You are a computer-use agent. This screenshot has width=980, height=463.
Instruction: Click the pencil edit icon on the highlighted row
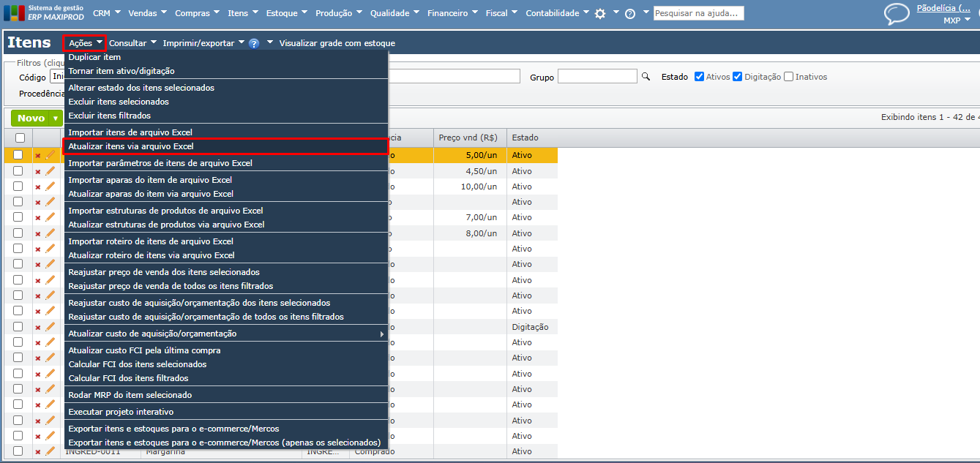51,155
